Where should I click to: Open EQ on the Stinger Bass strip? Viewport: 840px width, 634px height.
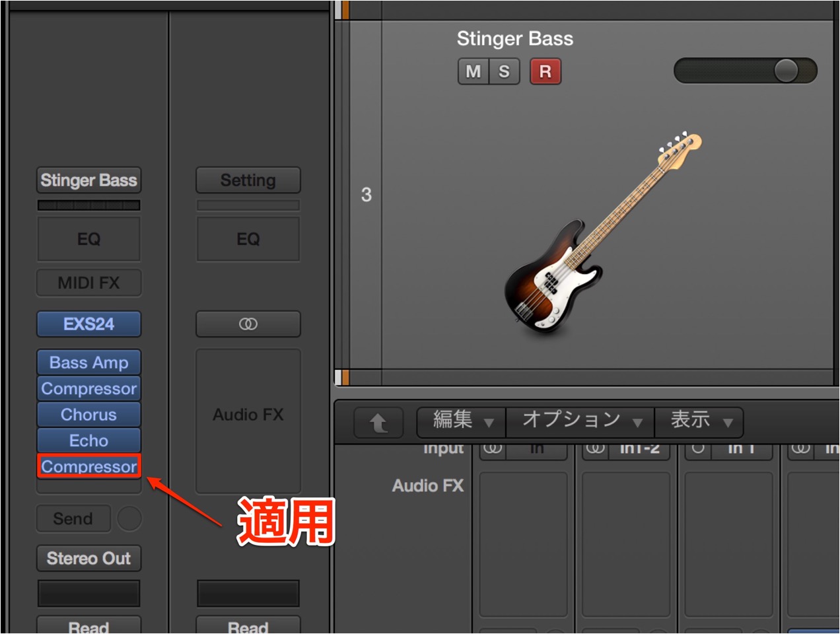point(88,239)
